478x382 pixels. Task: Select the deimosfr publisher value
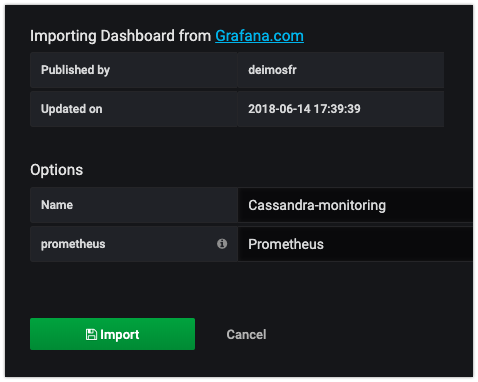[x=272, y=70]
